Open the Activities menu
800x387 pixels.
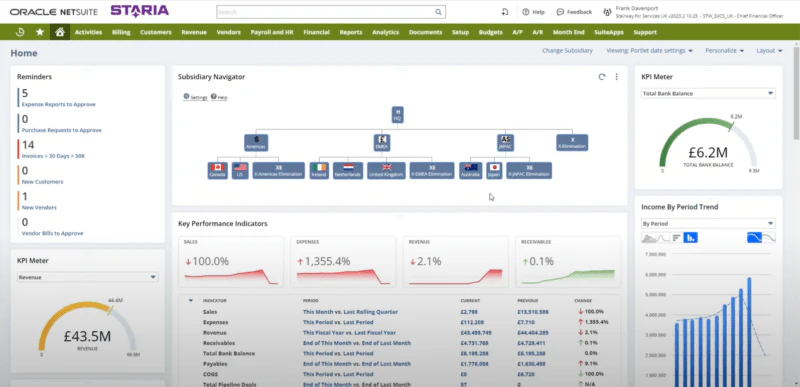(88, 32)
